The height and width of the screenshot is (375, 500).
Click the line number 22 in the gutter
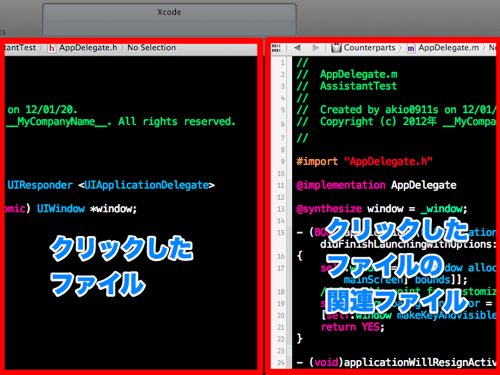(x=281, y=339)
